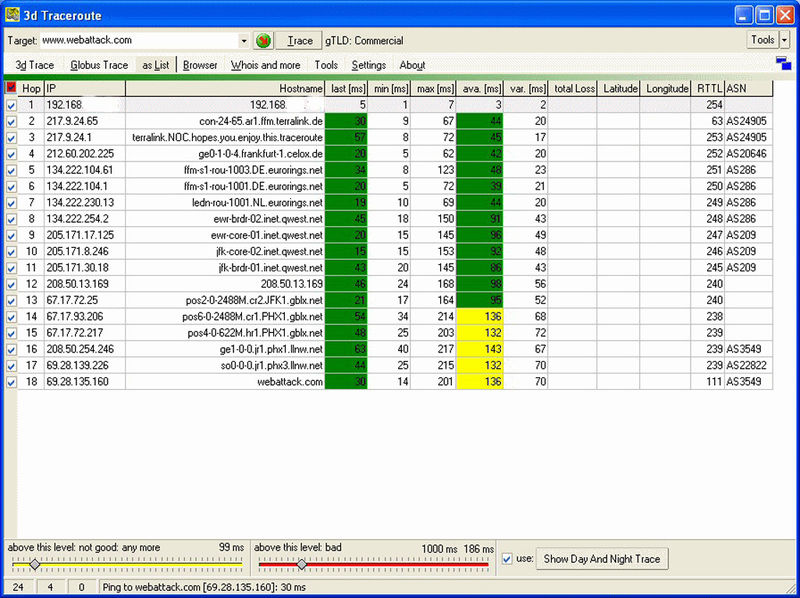Click the Trace button
This screenshot has width=800, height=598.
[299, 40]
